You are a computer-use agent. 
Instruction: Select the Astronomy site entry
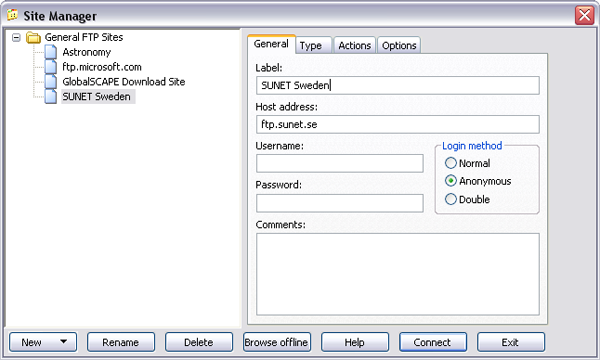pyautogui.click(x=86, y=52)
